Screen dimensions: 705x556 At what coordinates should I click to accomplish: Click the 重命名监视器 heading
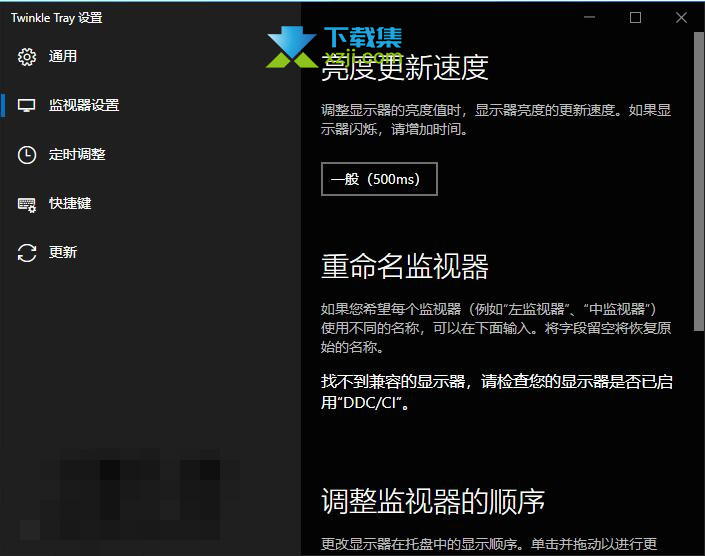pos(405,266)
